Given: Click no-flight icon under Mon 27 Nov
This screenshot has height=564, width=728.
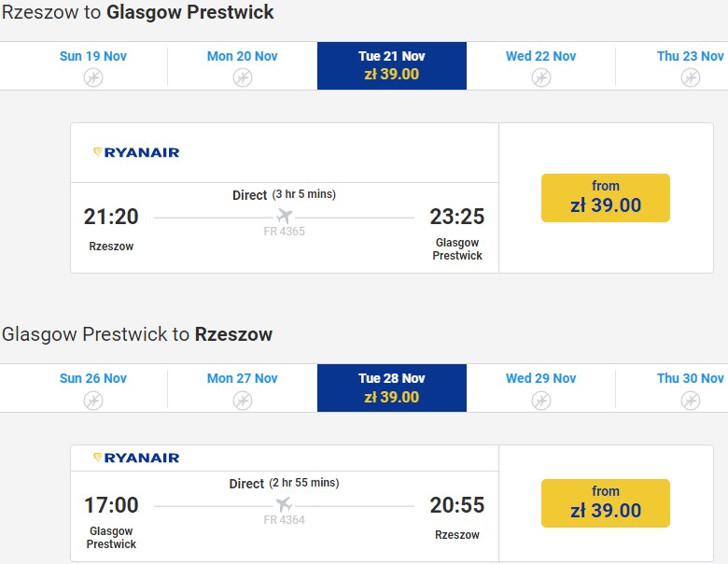Looking at the screenshot, I should [243, 400].
